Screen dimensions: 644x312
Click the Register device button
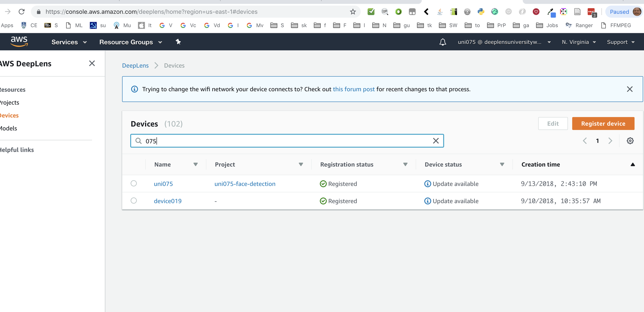coord(603,123)
